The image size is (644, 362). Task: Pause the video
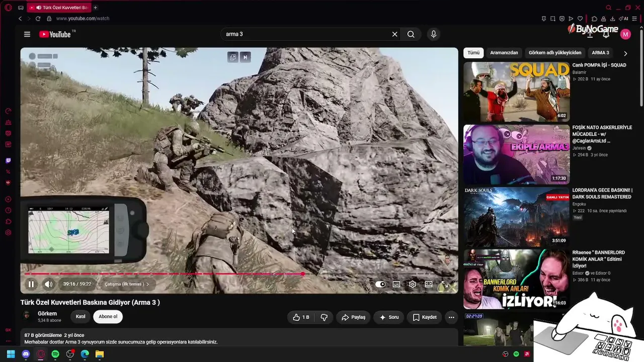[x=31, y=284]
